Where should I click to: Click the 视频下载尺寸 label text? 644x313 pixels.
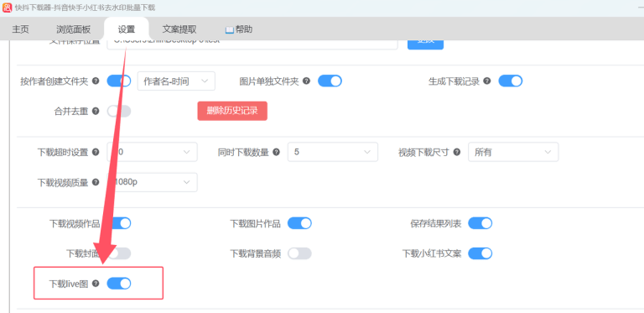[423, 153]
